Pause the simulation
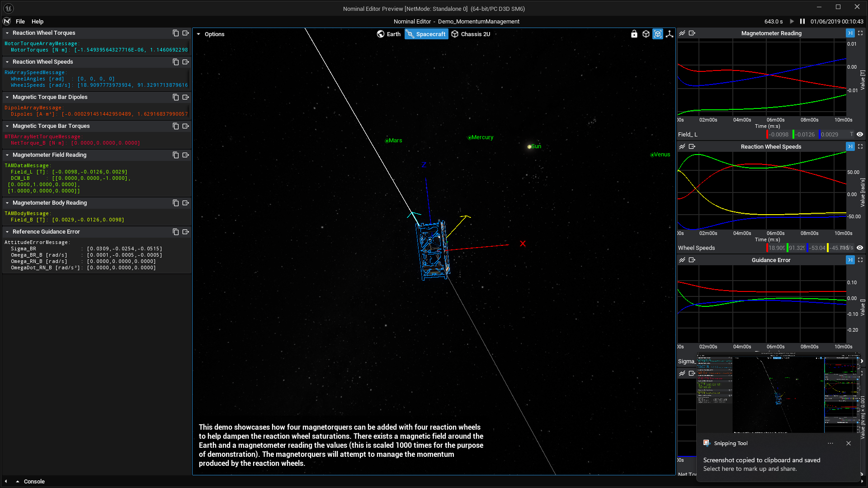 (802, 21)
